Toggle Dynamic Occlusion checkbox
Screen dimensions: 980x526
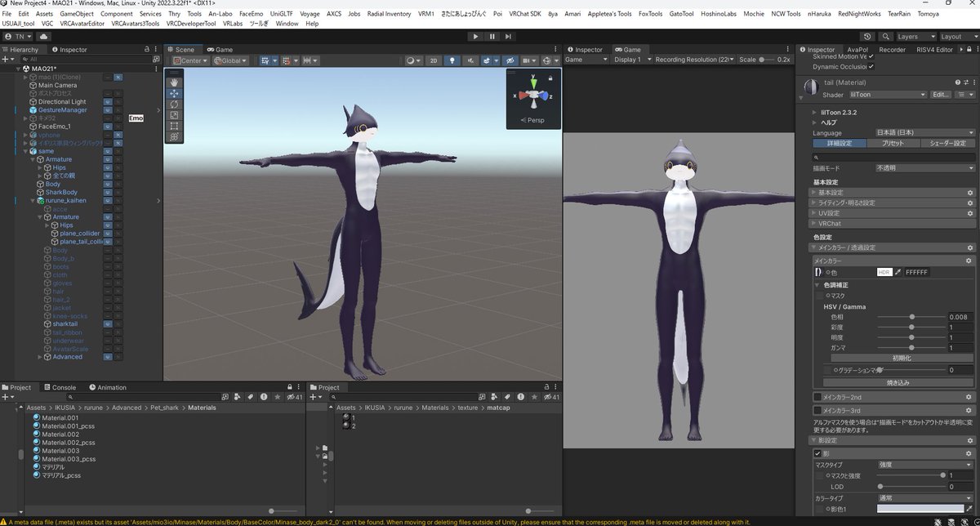click(871, 66)
